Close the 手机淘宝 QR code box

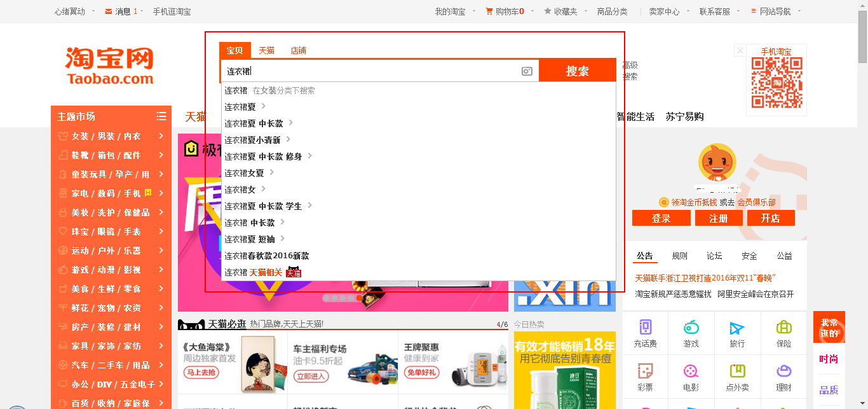point(740,50)
